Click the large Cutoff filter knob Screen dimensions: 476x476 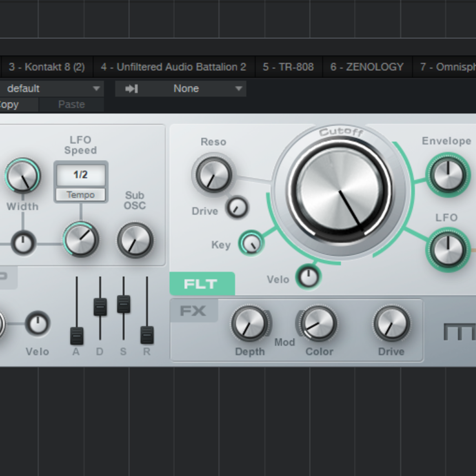(x=340, y=191)
